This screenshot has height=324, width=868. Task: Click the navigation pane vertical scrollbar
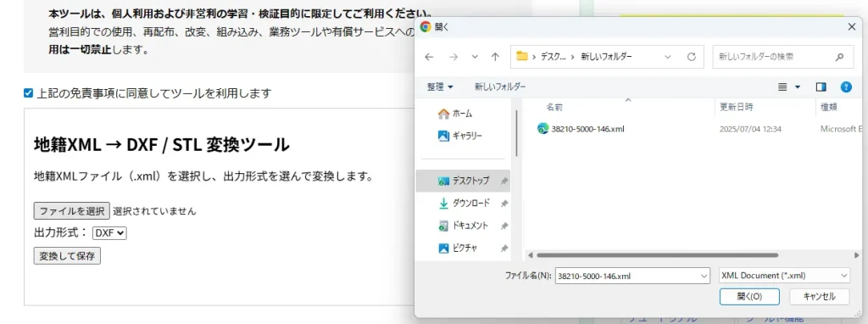pos(516,133)
